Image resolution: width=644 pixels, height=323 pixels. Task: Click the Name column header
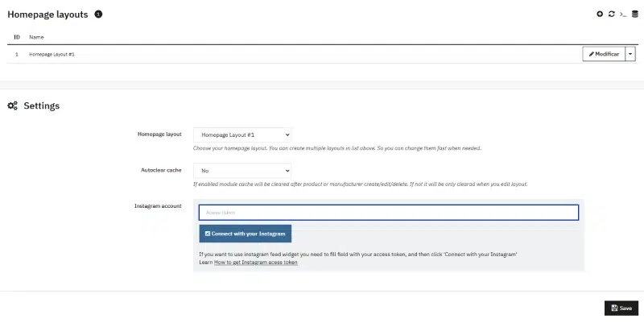click(36, 37)
